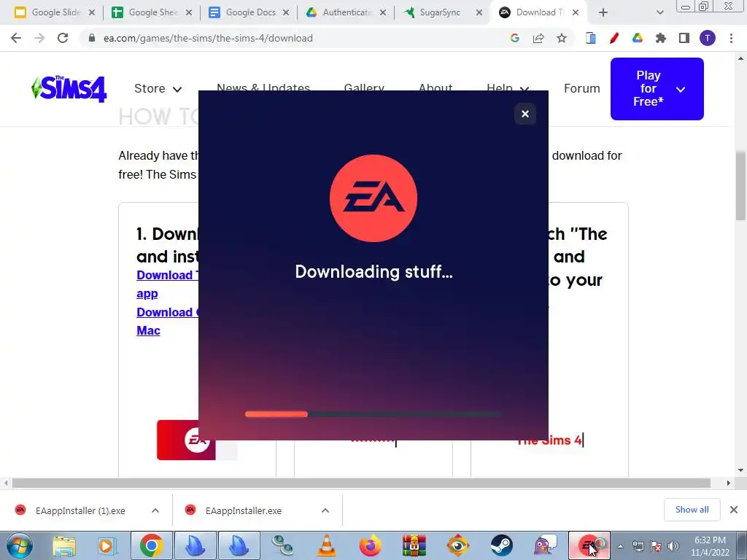Switch to the Google Slides tab
This screenshot has width=747, height=560.
tap(54, 12)
